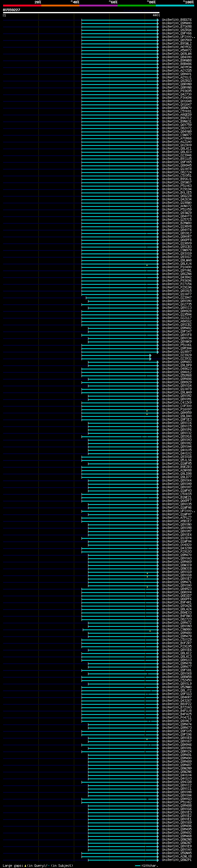Select the UniRef100_Q94ID8 label
197x868 pixels.
tap(177, 782)
